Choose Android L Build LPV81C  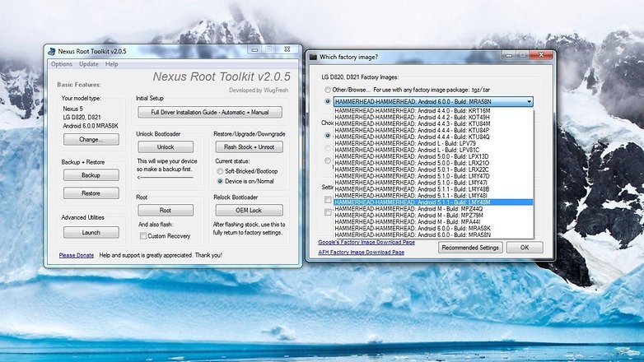point(433,151)
